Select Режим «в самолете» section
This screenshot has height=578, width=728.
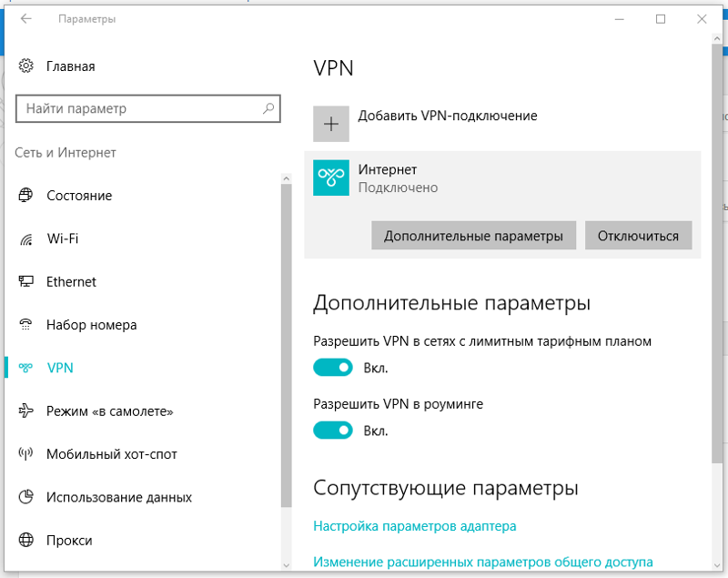109,411
